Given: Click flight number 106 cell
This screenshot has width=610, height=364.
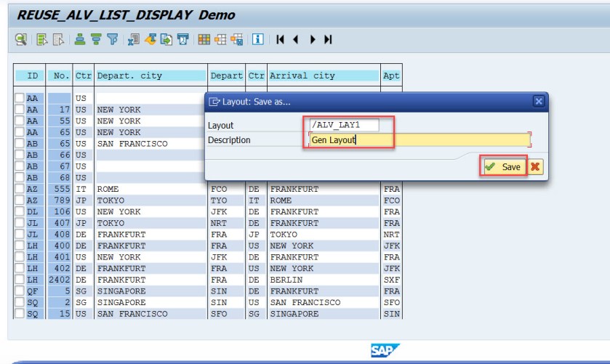Looking at the screenshot, I should click(59, 211).
